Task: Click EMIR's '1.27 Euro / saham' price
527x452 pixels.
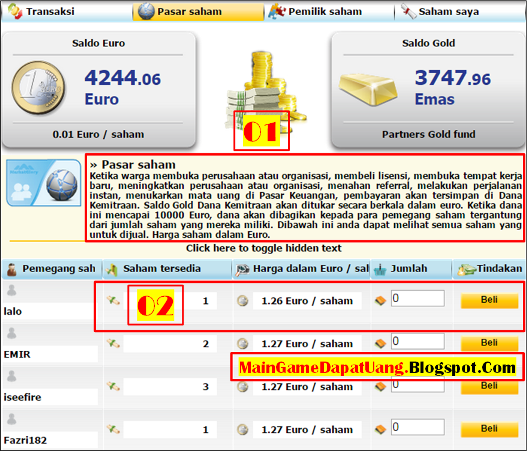Action: [307, 344]
